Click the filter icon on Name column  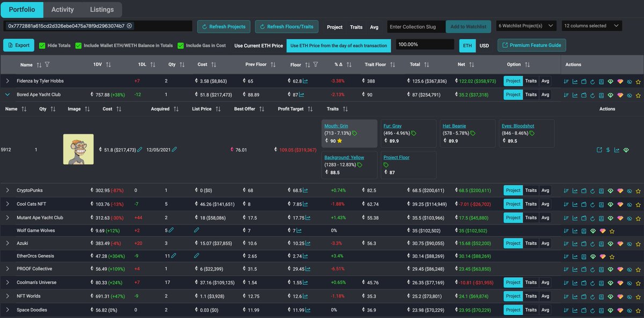47,65
